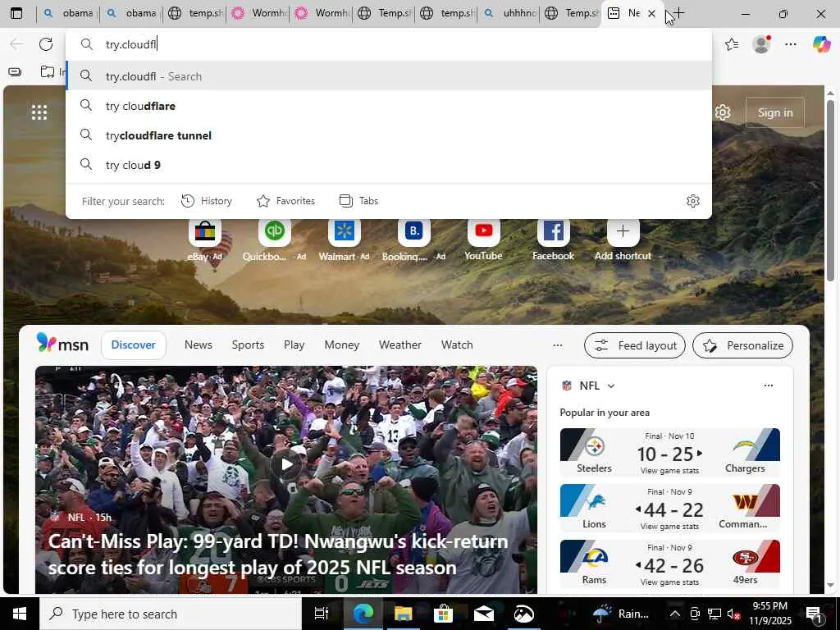Open the eBay shortcut tile
This screenshot has height=630, width=840.
pos(204,240)
